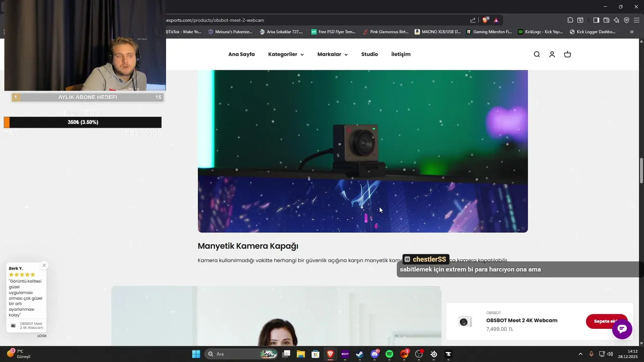The height and width of the screenshot is (362, 644).
Task: Open the shopping cart icon
Action: 568,54
